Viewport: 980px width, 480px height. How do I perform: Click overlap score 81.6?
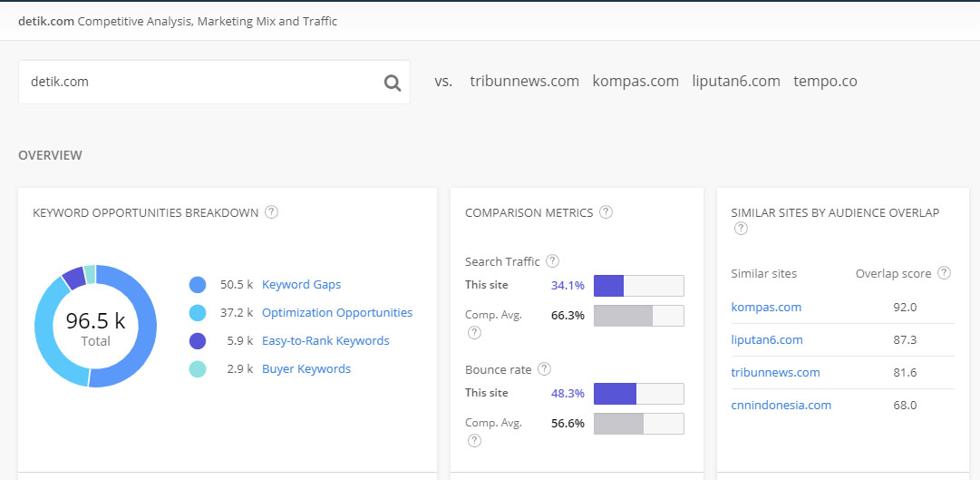[x=905, y=372]
